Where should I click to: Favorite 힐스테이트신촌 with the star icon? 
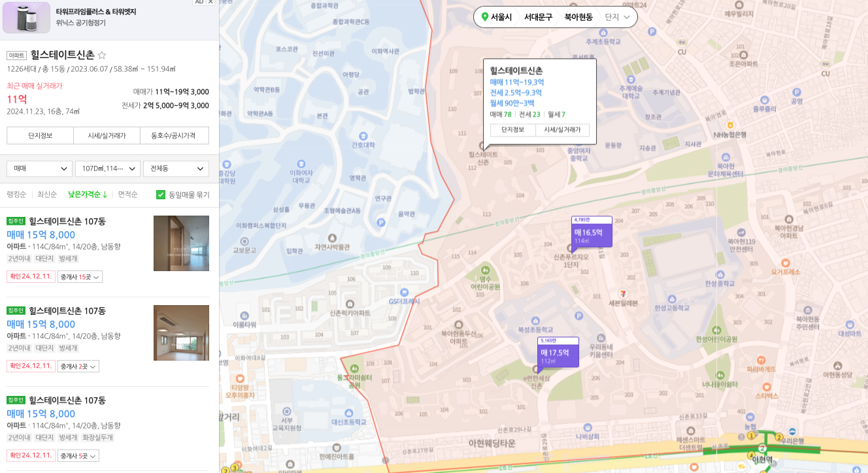tap(102, 56)
